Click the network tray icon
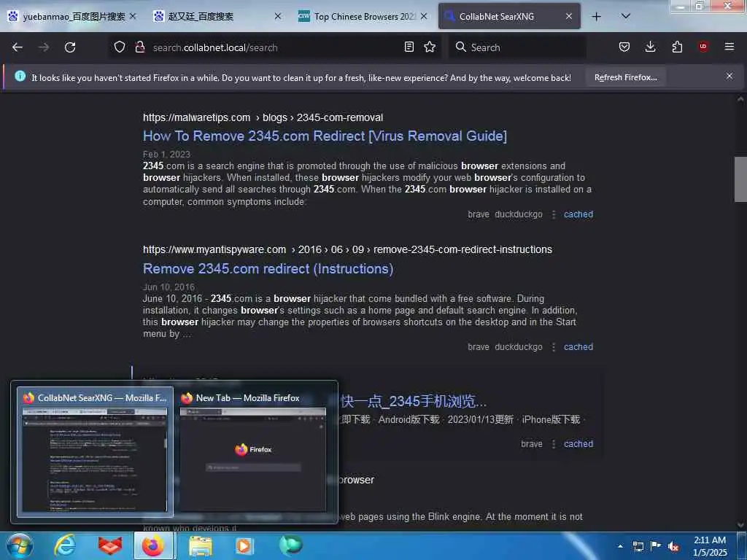 pos(638,546)
